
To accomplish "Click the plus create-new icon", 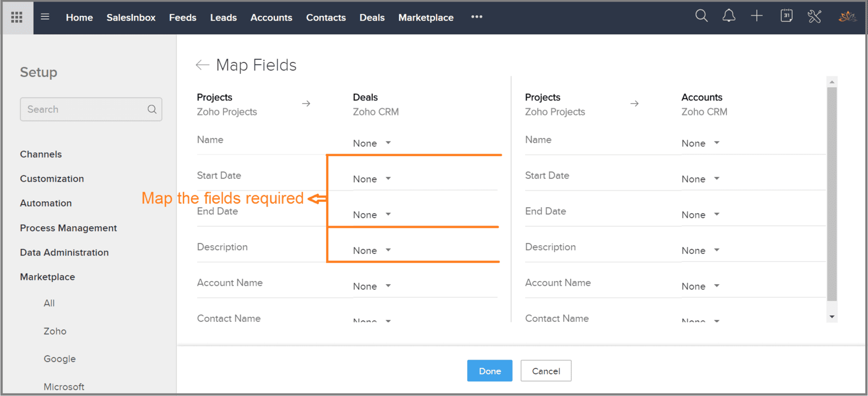I will tap(757, 16).
